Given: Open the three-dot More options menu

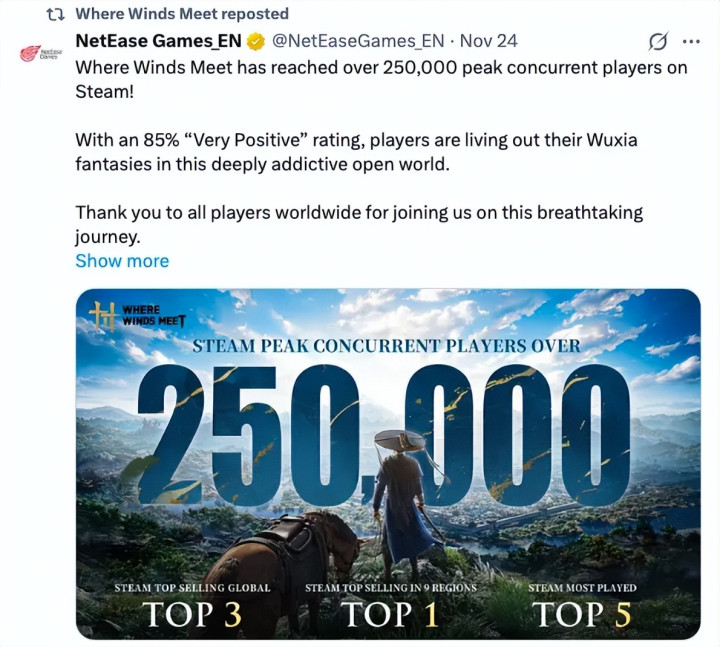Looking at the screenshot, I should [x=691, y=42].
